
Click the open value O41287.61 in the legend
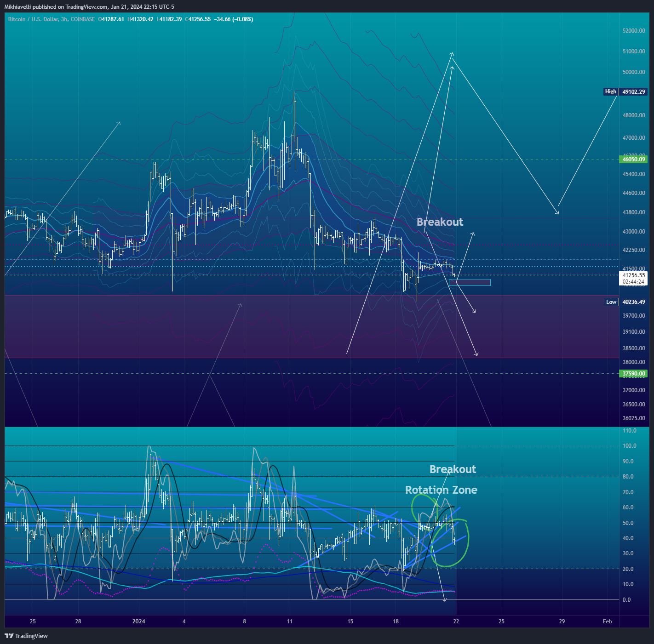111,19
